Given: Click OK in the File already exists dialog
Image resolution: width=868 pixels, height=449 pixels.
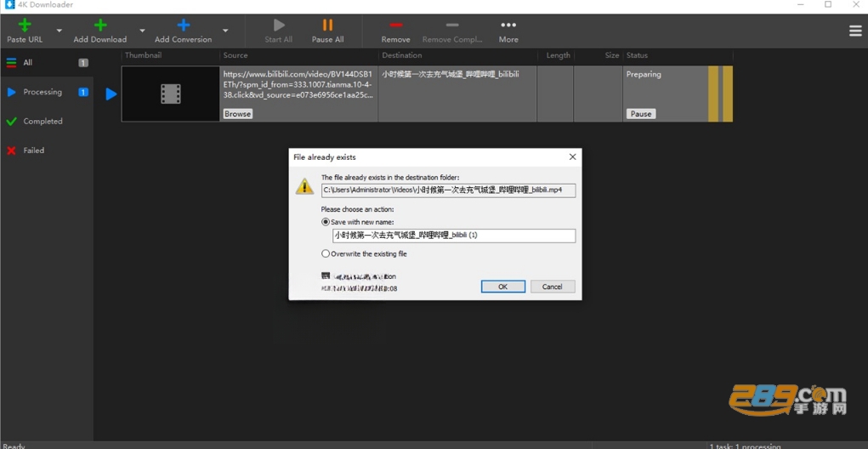Looking at the screenshot, I should point(503,287).
